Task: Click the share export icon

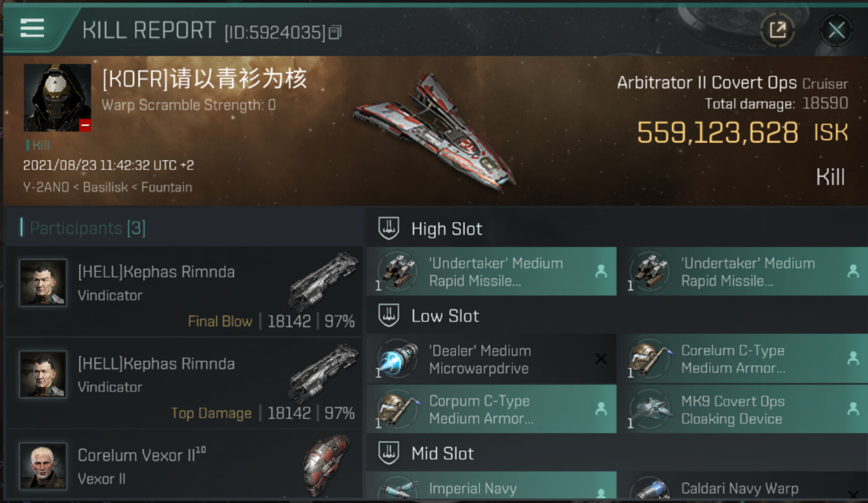Action: click(x=777, y=30)
